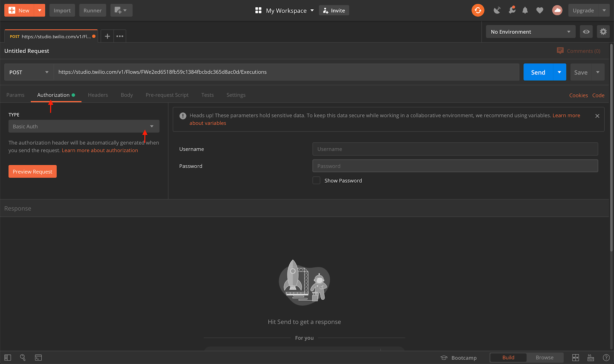
Task: Open the user avatar menu
Action: coord(557,10)
